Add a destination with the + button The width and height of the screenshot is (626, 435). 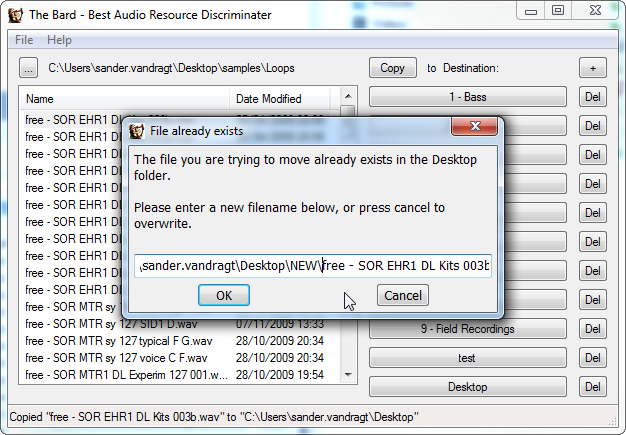593,68
